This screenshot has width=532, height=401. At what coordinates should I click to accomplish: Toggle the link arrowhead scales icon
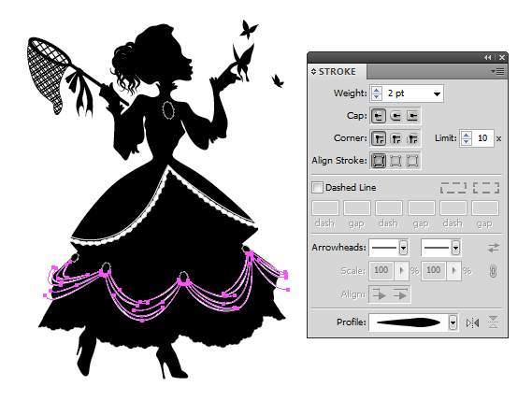[x=493, y=271]
